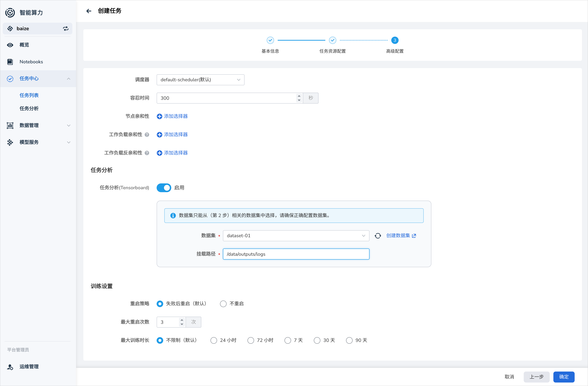This screenshot has width=588, height=386.
Task: Expand the 数据管理 menu chevron
Action: [69, 125]
